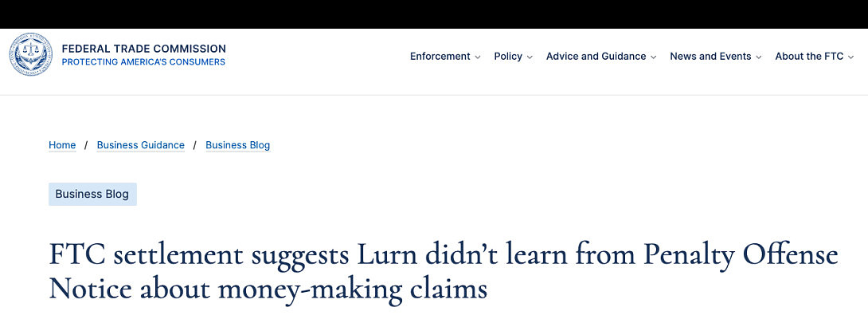Open the About the FTC menu
Screen dimensions: 868x319
pos(809,57)
